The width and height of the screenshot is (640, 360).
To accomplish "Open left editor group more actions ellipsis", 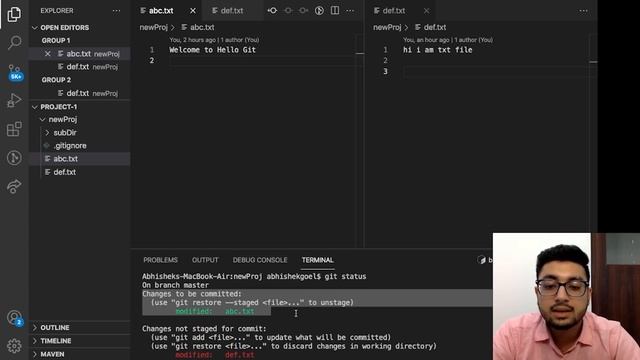I will 350,11.
